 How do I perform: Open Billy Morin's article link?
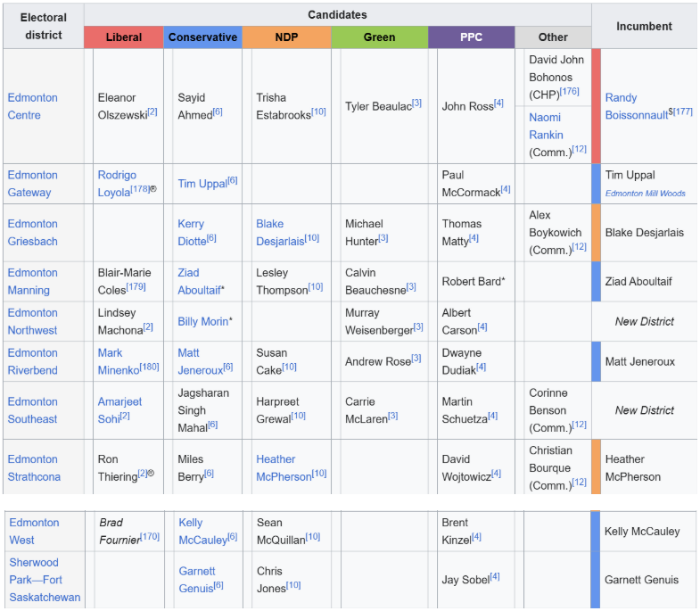(x=202, y=322)
